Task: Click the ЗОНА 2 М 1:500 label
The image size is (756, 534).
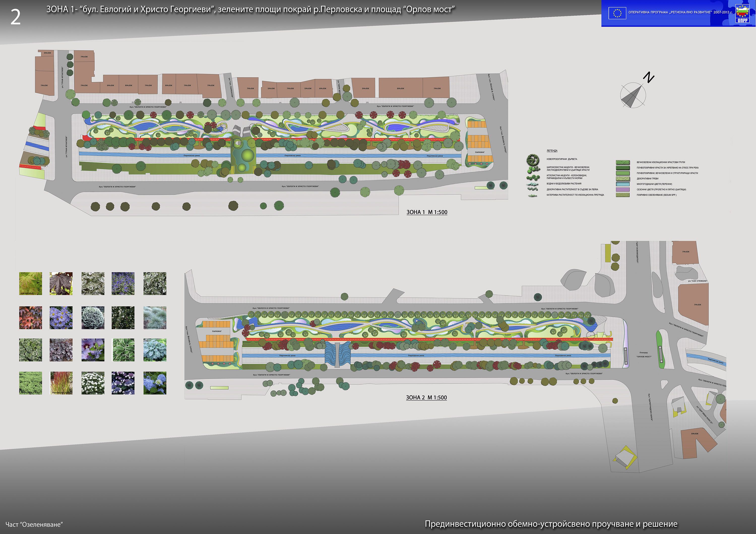Action: [426, 397]
